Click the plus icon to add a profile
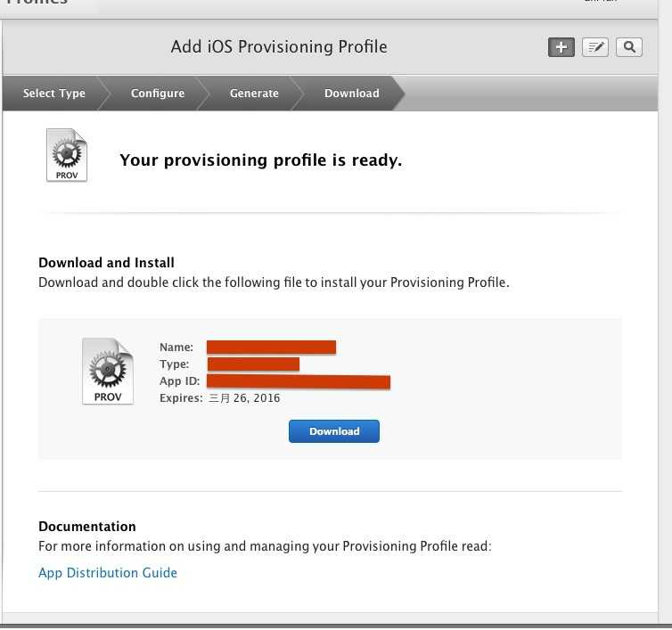This screenshot has height=630, width=672. click(561, 47)
